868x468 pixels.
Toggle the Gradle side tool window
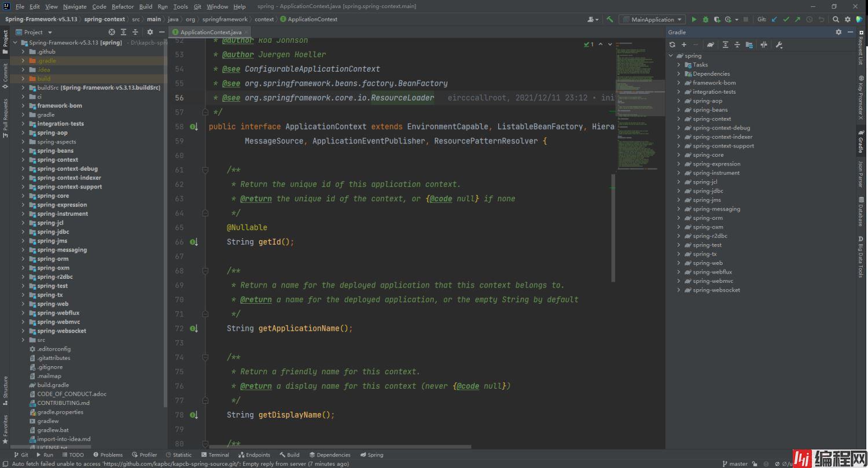pos(860,141)
